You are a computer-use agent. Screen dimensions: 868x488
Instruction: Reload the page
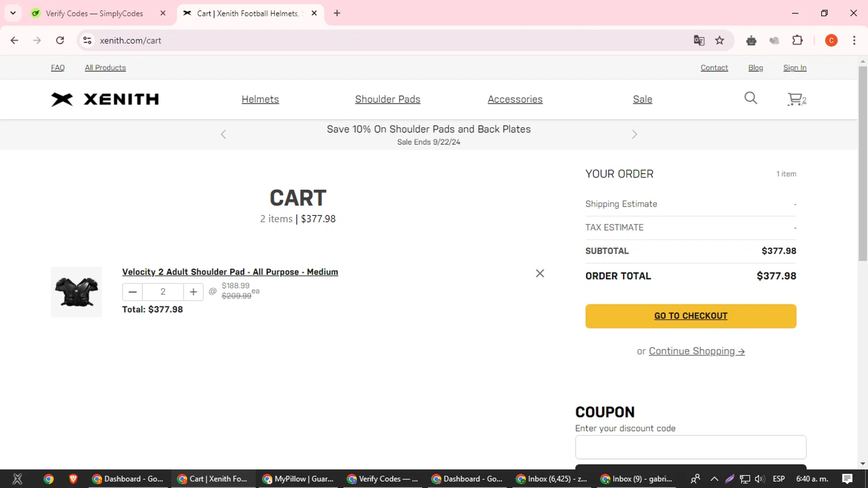[60, 41]
